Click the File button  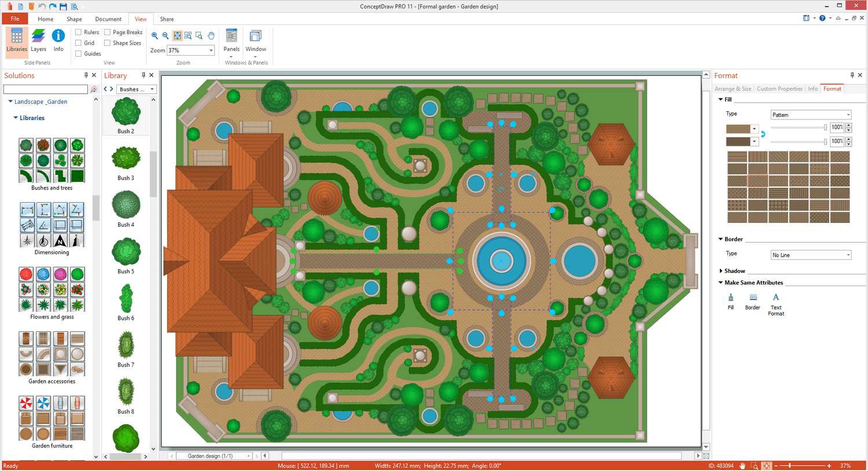(x=15, y=19)
